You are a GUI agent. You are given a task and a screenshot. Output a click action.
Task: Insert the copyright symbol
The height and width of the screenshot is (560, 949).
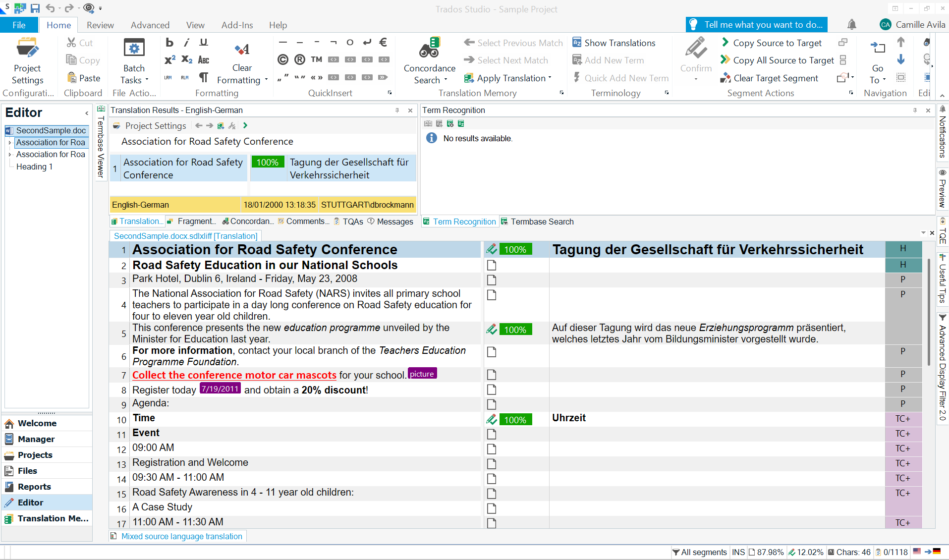[x=282, y=60]
